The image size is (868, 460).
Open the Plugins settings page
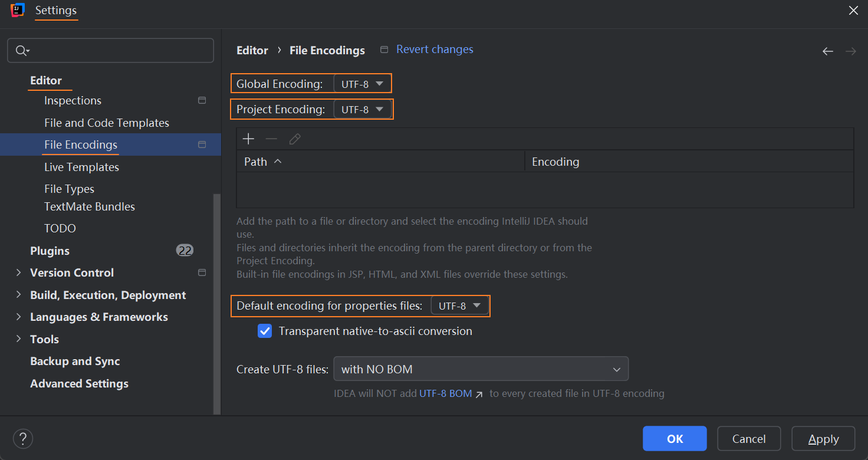(50, 251)
